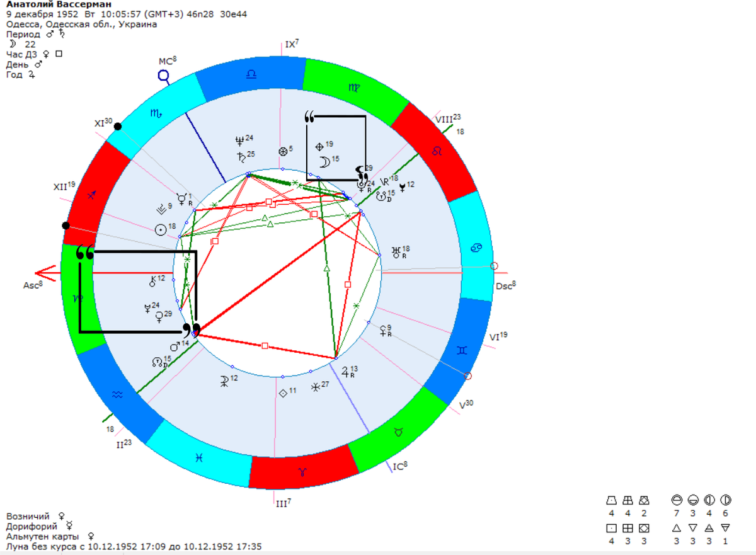The width and height of the screenshot is (756, 555).
Task: Click the plain downward triangle element icon
Action: (x=692, y=527)
